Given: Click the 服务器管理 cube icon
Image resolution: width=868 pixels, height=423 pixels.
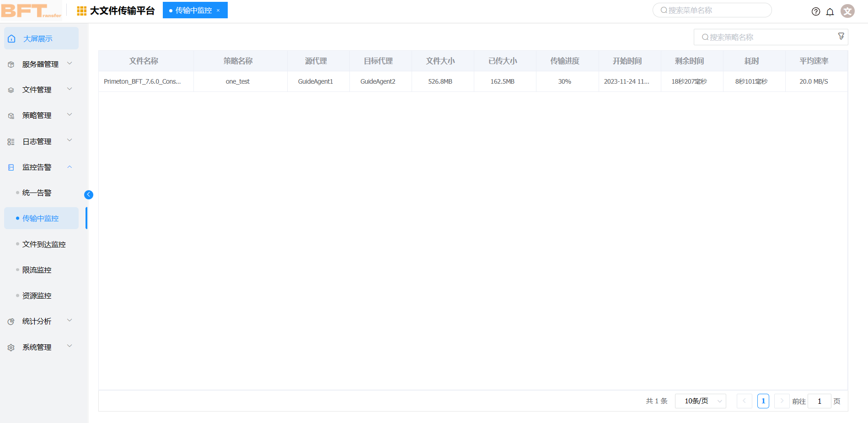Looking at the screenshot, I should (x=11, y=64).
